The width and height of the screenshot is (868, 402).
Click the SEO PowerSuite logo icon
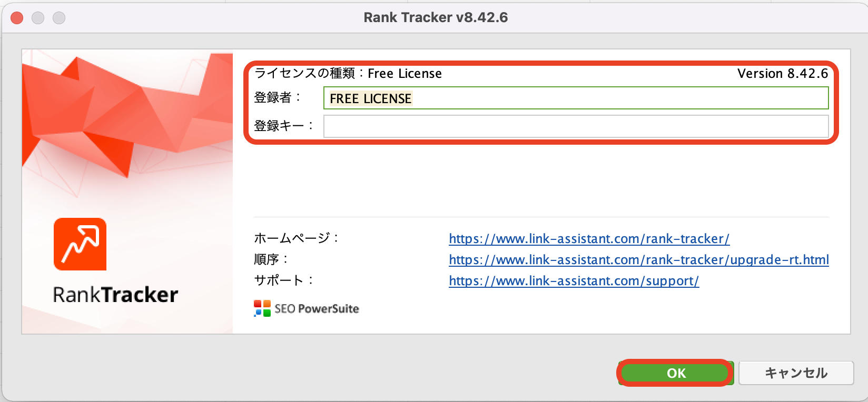point(262,308)
